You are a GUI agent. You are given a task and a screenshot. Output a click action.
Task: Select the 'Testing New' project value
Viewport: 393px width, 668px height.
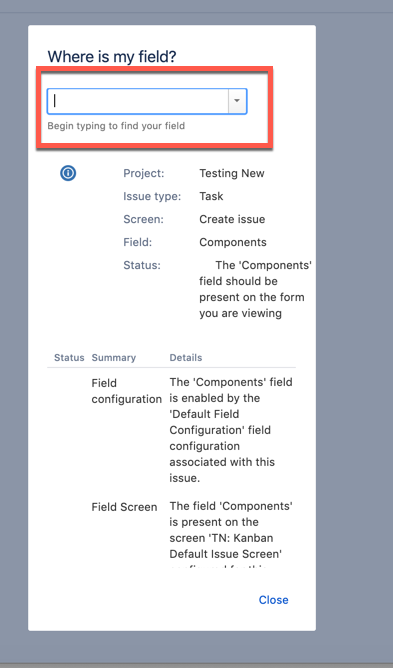point(232,173)
